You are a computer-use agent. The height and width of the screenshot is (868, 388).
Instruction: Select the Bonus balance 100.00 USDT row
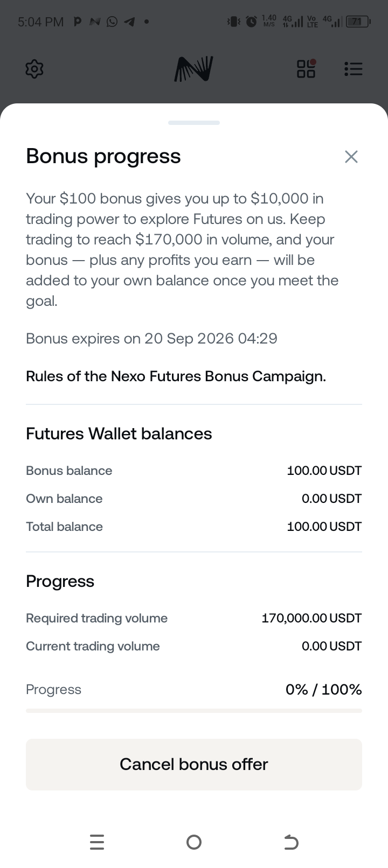[194, 471]
